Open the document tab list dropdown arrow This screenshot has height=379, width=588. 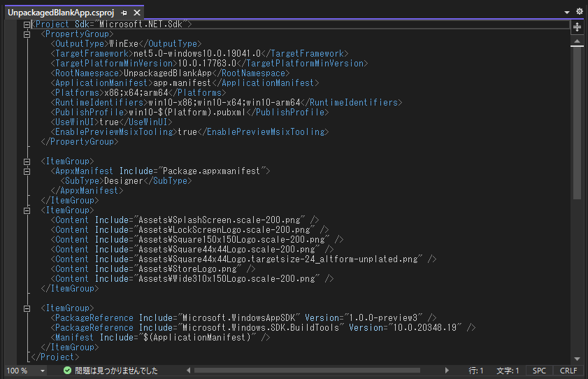567,13
